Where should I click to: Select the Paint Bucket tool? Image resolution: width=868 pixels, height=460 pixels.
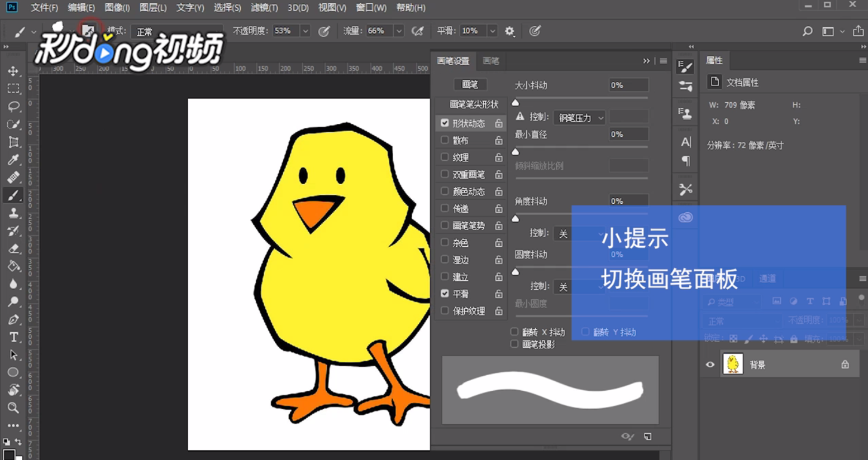13,266
